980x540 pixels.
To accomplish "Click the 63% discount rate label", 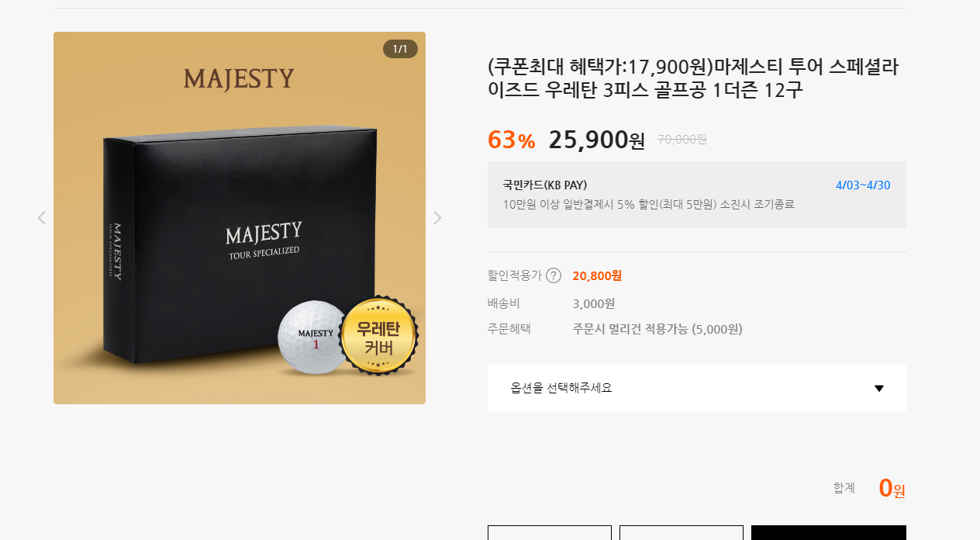I will coord(512,140).
